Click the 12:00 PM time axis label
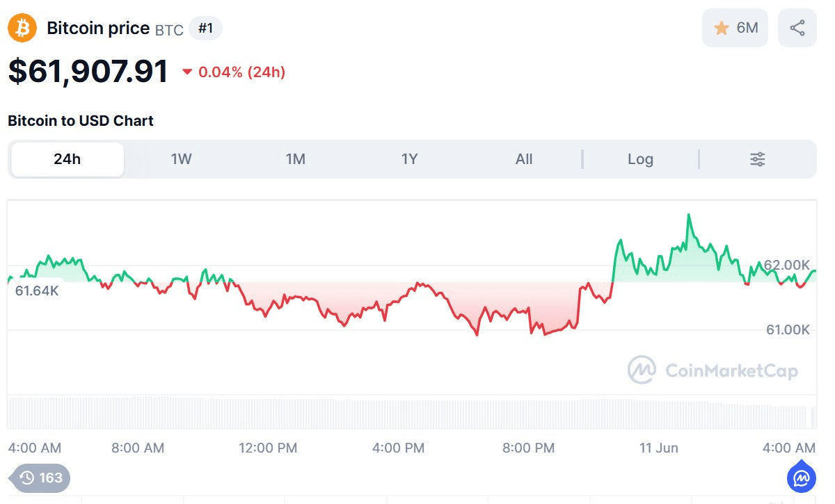 coord(268,448)
